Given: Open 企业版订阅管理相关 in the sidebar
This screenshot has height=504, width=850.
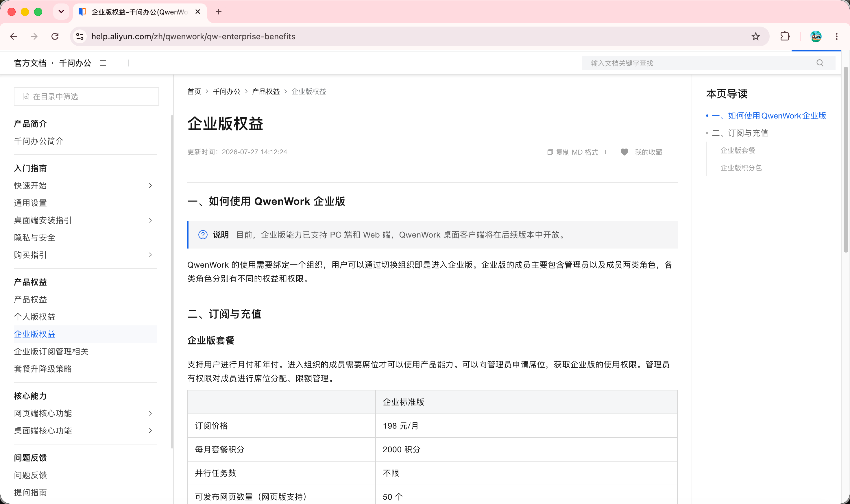Looking at the screenshot, I should click(51, 351).
